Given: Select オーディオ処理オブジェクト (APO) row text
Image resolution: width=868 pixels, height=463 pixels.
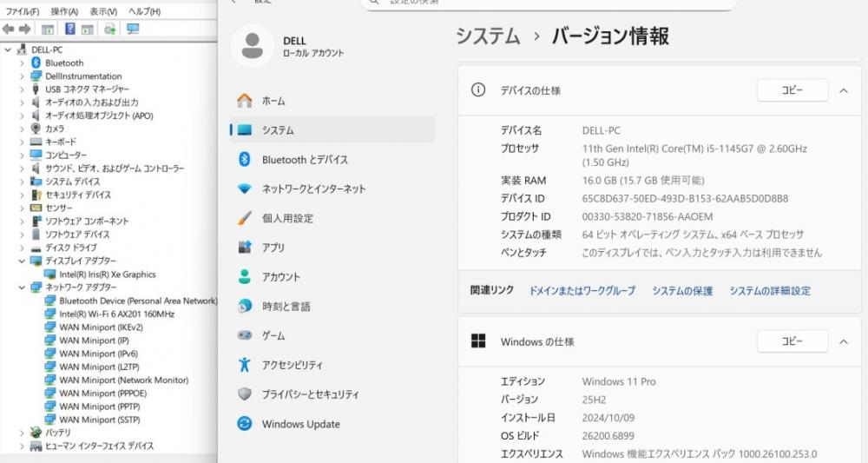Looking at the screenshot, I should (99, 116).
